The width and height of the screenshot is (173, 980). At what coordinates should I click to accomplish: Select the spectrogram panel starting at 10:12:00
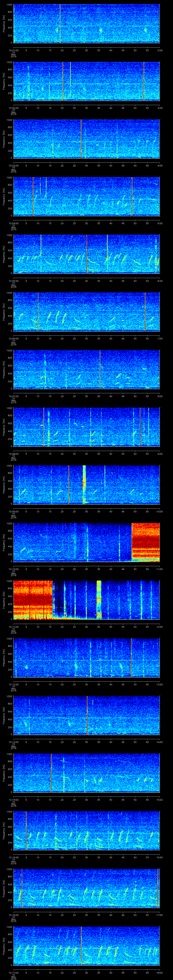[87, 657]
